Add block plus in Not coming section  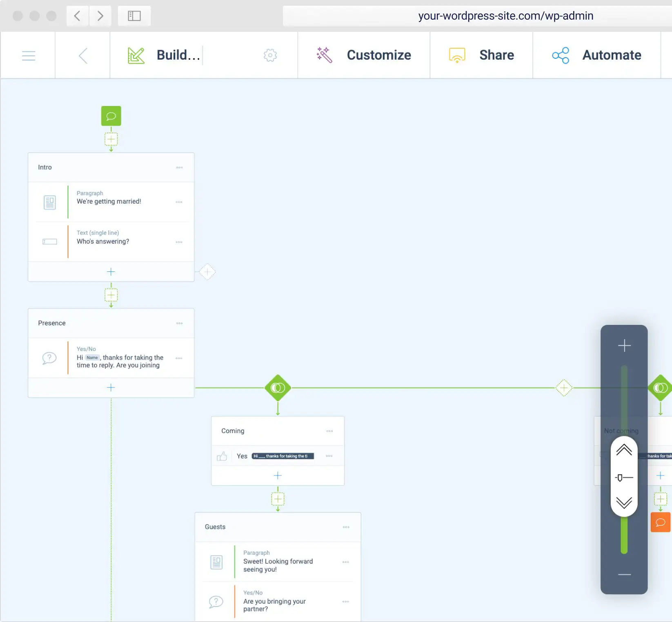pos(660,475)
